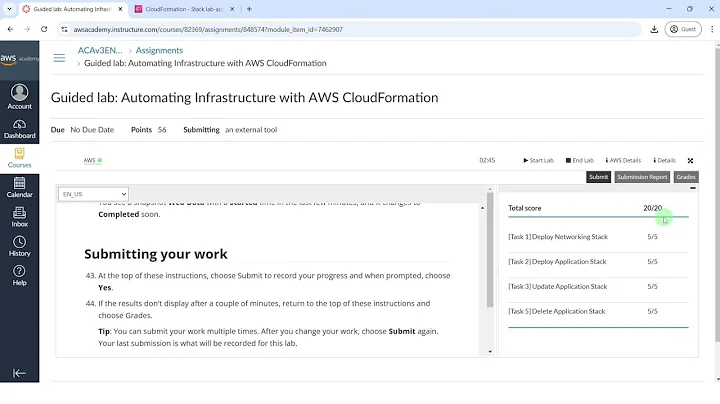Image resolution: width=720 pixels, height=404 pixels.
Task: Close the CloudFormation tab
Action: (232, 9)
